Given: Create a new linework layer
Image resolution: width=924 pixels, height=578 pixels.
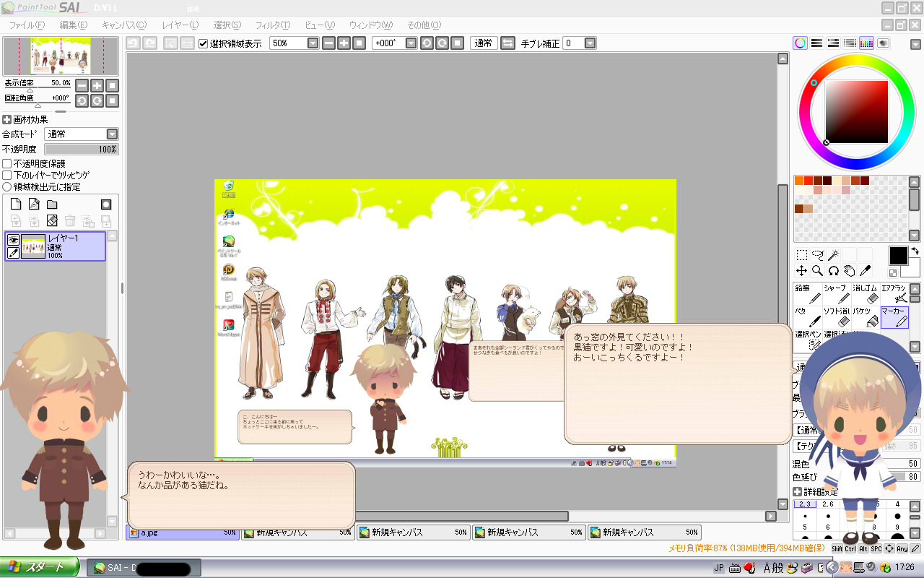Looking at the screenshot, I should pos(33,204).
